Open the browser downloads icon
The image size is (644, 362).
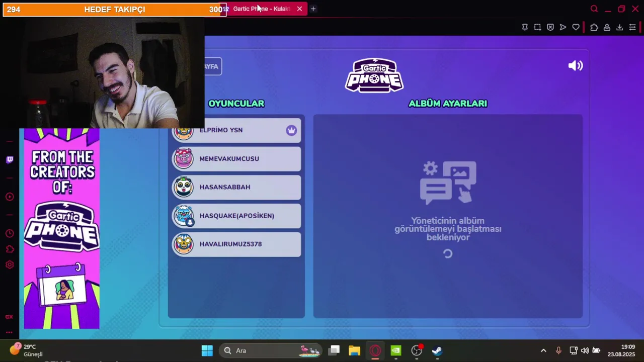coord(619,27)
